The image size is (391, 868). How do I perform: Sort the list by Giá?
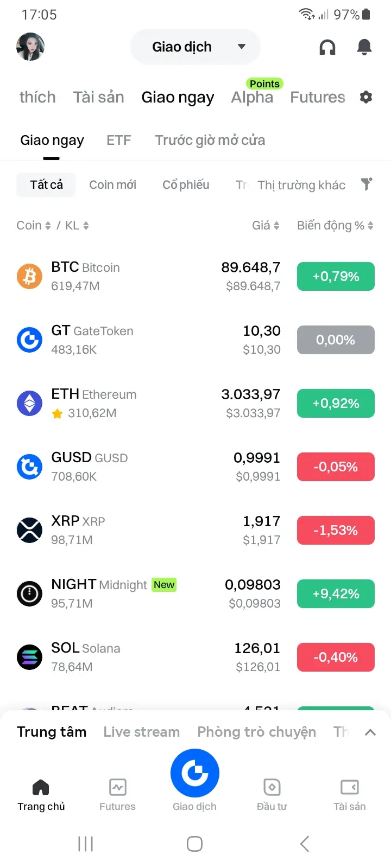(266, 226)
